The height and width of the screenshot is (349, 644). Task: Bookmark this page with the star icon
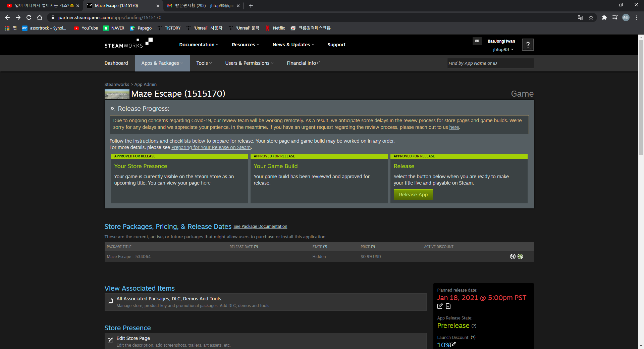[591, 17]
